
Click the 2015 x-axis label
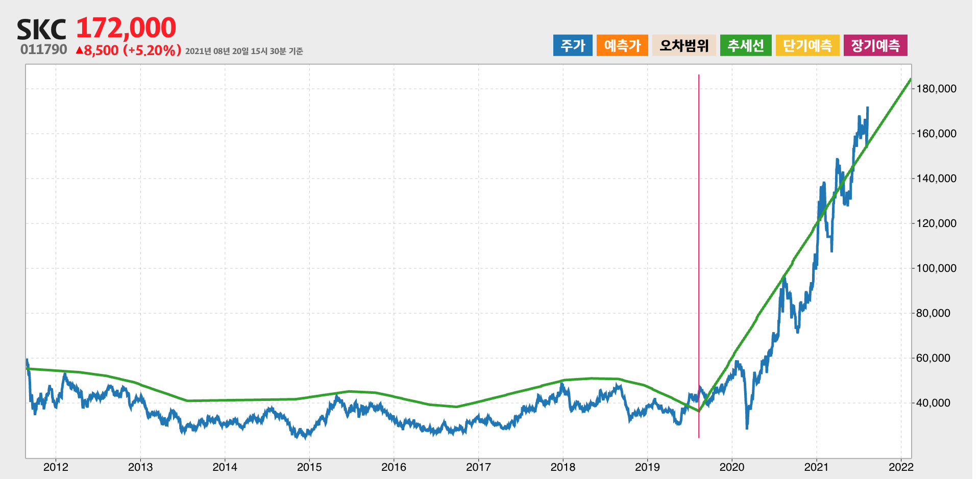[x=309, y=467]
